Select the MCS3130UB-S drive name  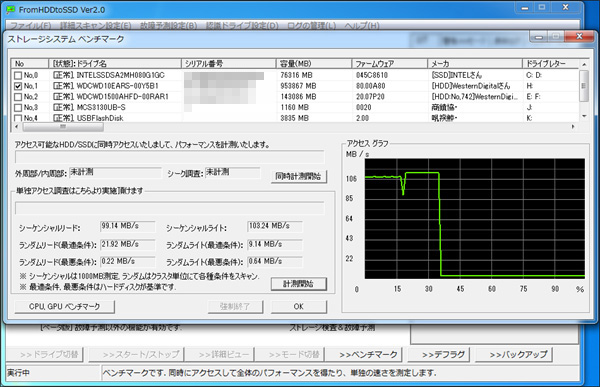point(101,108)
